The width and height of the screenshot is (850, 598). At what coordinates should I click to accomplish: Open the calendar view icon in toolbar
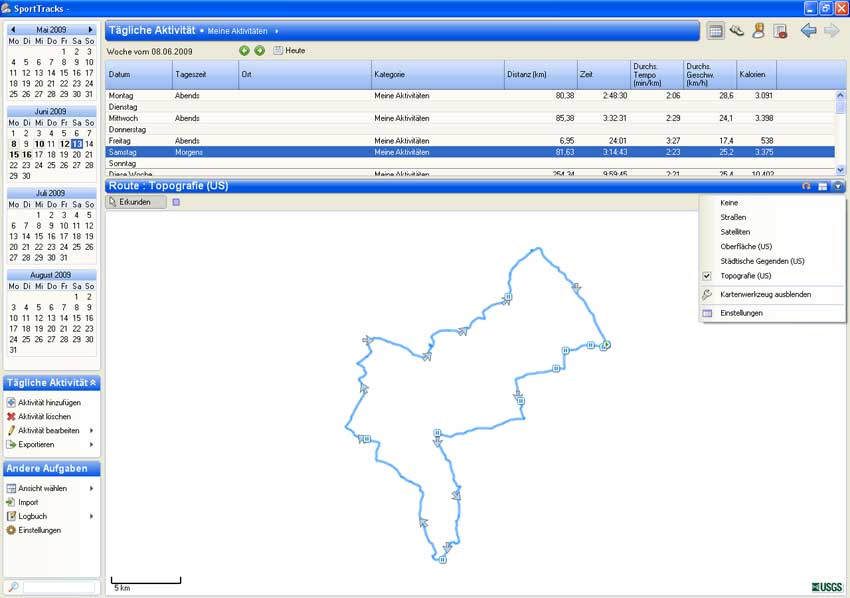click(715, 31)
